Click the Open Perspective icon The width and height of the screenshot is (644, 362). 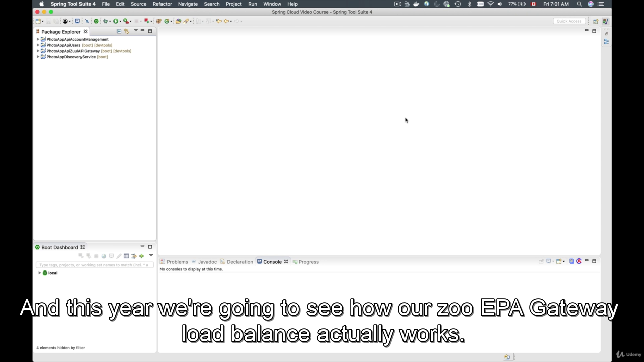click(596, 21)
